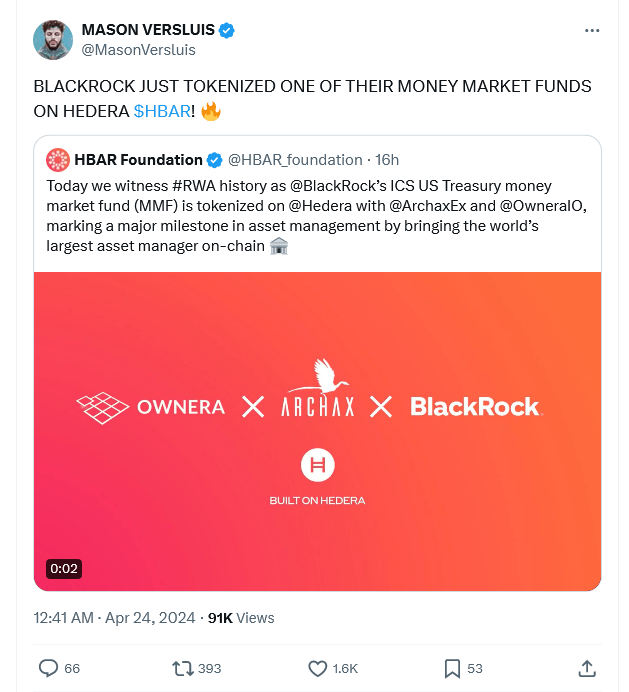View the 91K Views analytics
629x692 pixels.
point(240,618)
